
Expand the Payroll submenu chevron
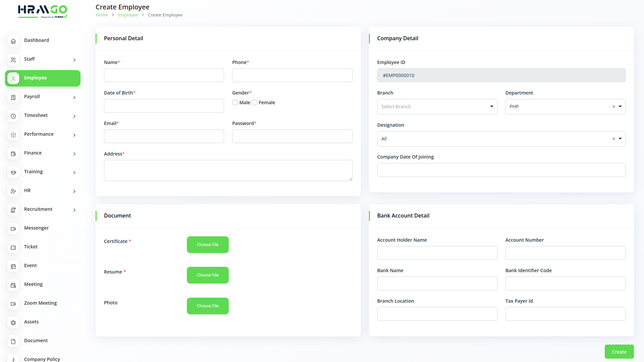click(x=74, y=98)
